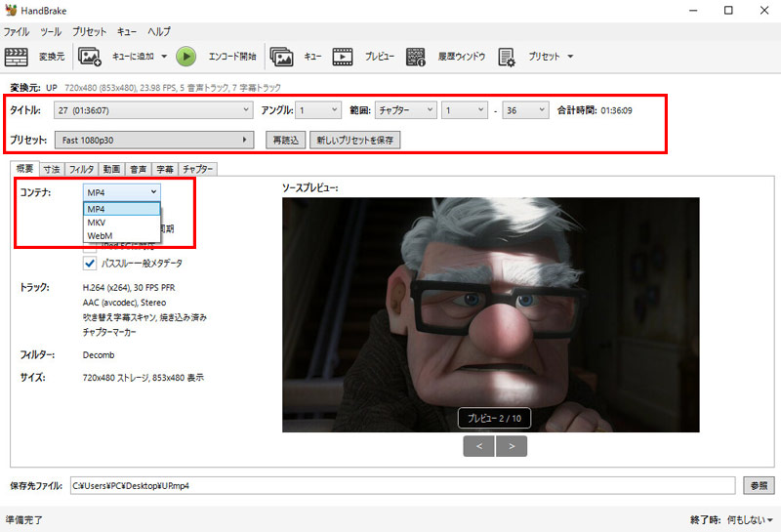781x532 pixels.
Task: Click the ソースプレビュー heading
Action: click(310, 187)
